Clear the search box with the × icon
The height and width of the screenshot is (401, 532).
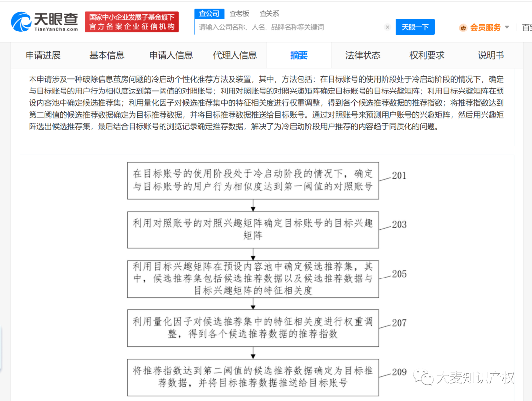coord(387,27)
